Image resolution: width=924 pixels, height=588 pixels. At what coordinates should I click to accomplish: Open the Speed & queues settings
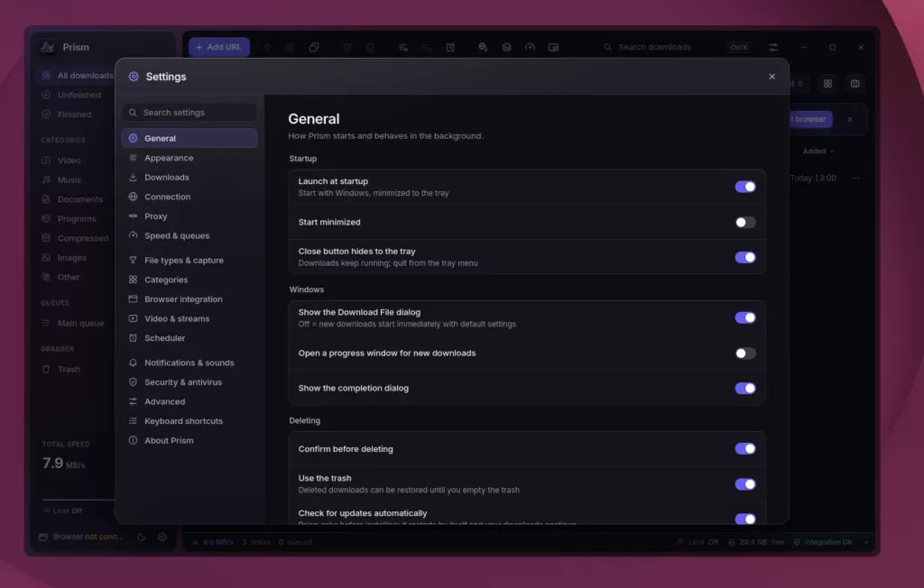click(x=189, y=235)
